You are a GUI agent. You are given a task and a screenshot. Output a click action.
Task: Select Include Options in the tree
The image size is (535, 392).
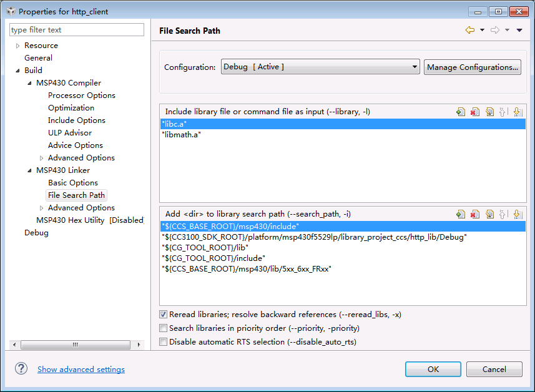(77, 120)
